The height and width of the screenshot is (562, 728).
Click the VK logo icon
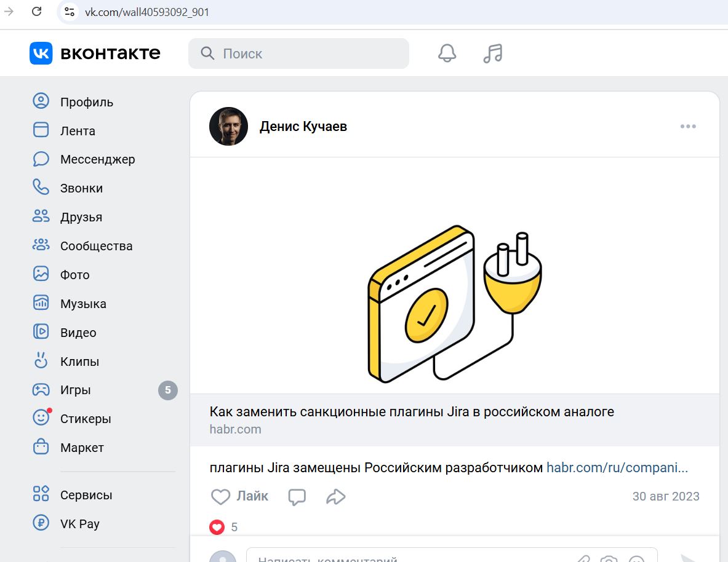click(41, 53)
